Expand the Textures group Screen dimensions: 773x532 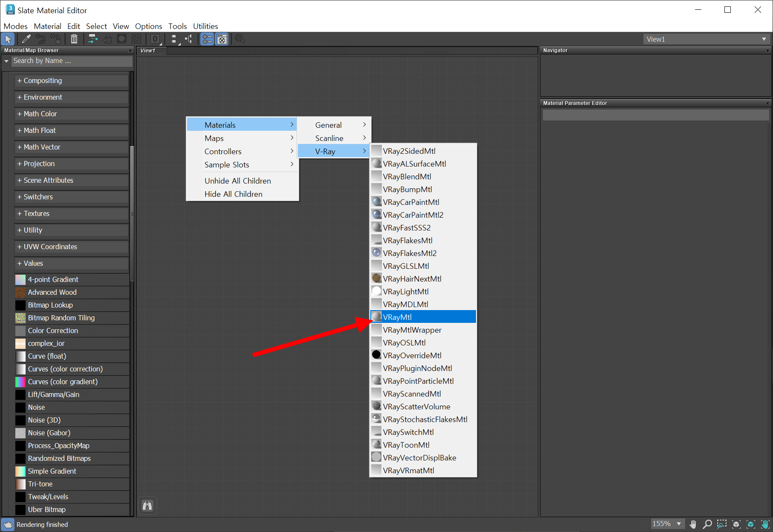click(x=72, y=213)
